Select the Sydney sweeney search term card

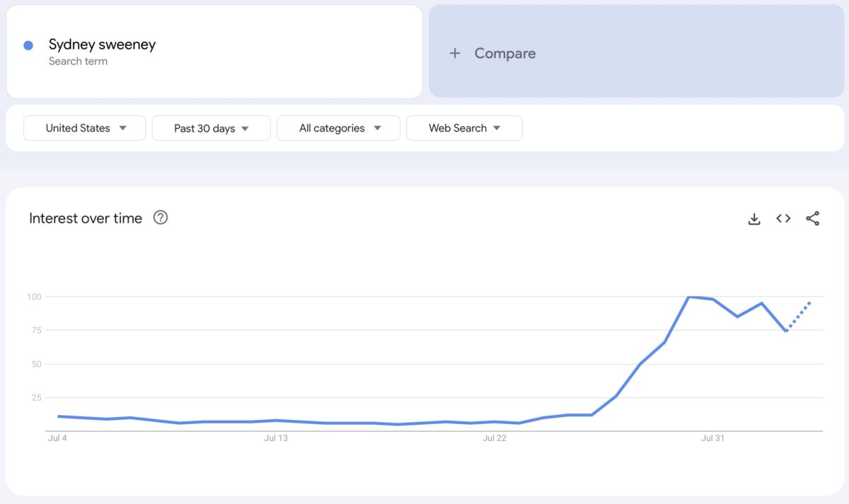(212, 51)
